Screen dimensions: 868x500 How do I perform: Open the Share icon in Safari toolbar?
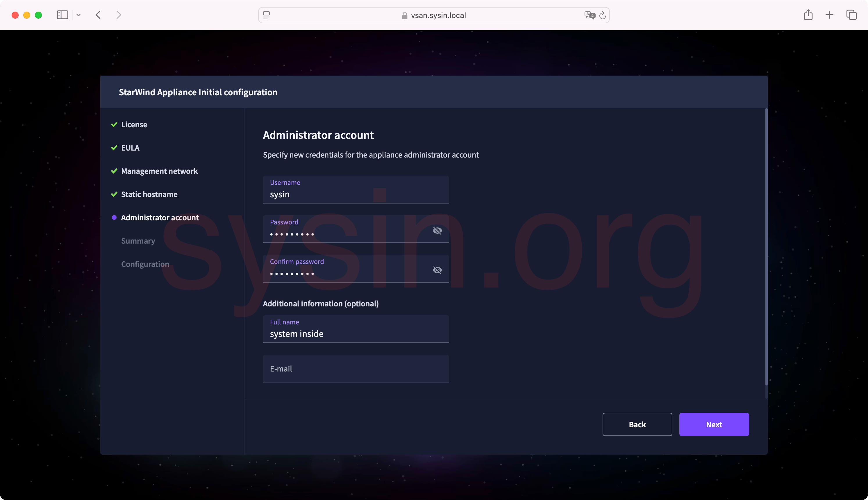click(808, 15)
